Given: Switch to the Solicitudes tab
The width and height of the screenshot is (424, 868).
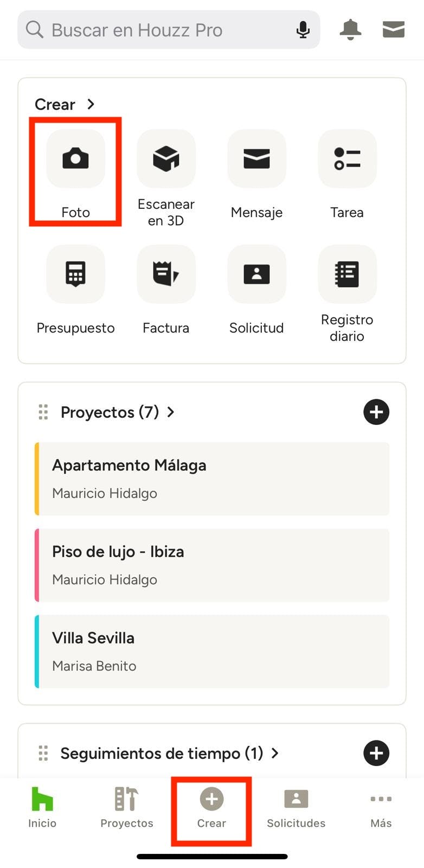Looking at the screenshot, I should [x=296, y=807].
